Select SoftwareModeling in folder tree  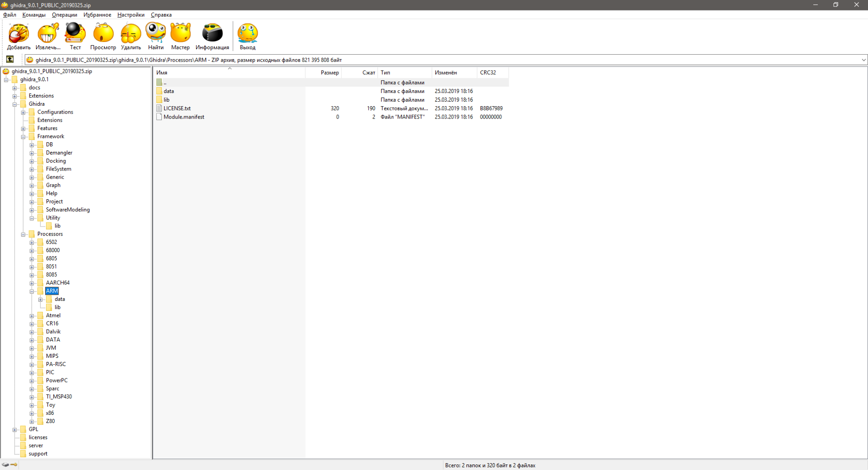pos(67,210)
